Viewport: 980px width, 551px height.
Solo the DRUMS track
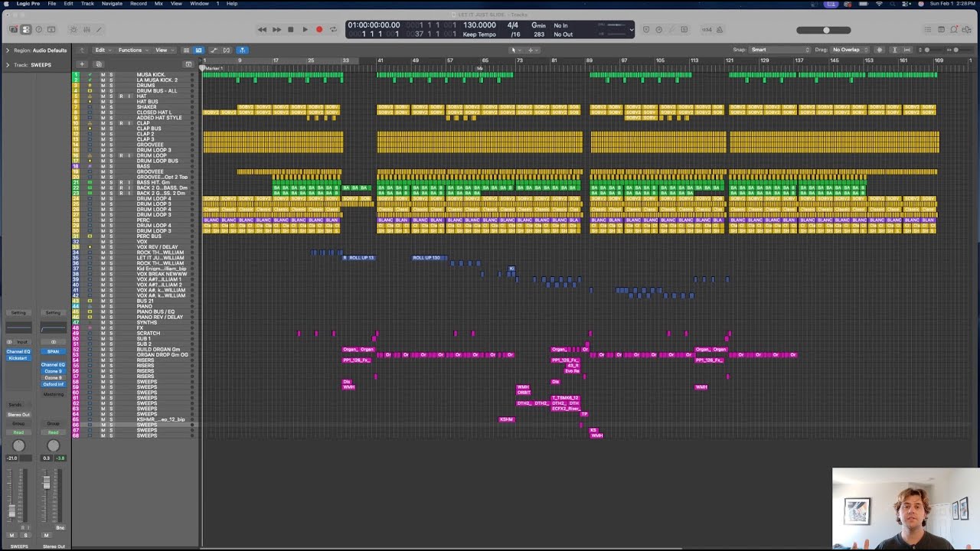pyautogui.click(x=110, y=86)
